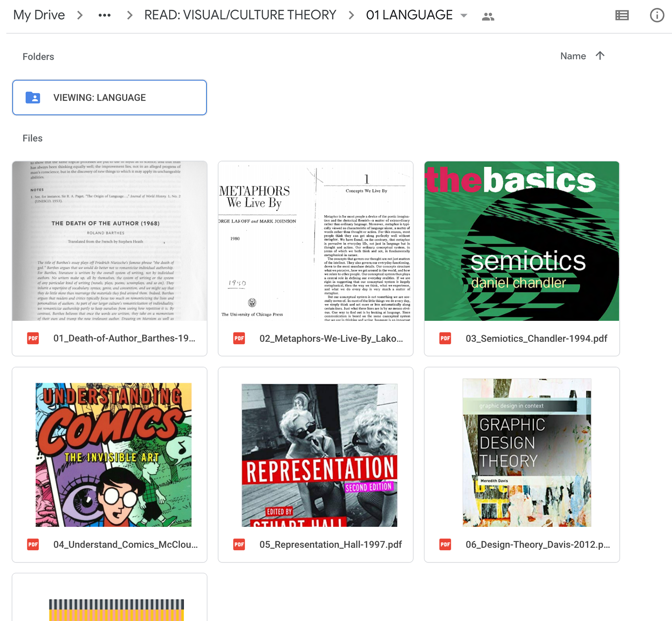The width and height of the screenshot is (672, 621).
Task: Click the shared folder icon on VIEWING: LANGUAGE
Action: click(x=33, y=98)
